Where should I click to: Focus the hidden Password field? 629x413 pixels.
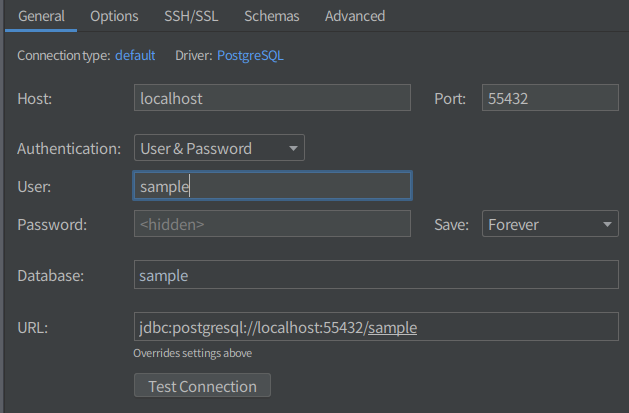(x=272, y=224)
